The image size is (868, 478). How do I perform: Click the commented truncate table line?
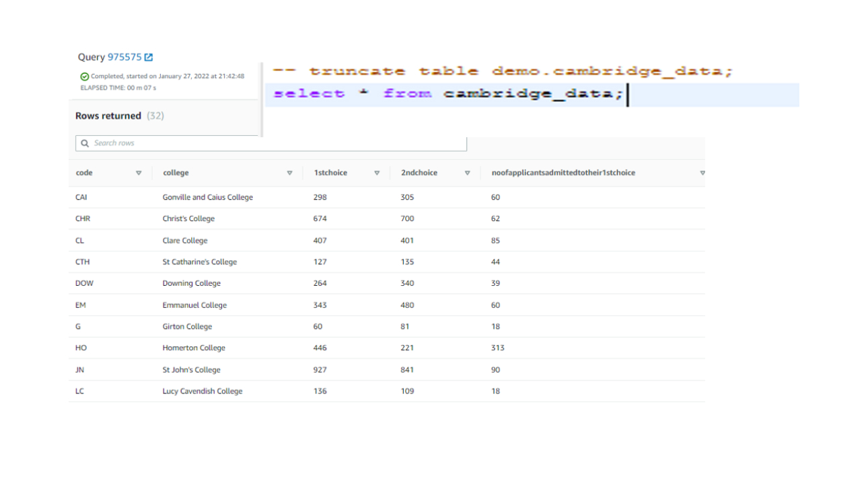pos(502,71)
